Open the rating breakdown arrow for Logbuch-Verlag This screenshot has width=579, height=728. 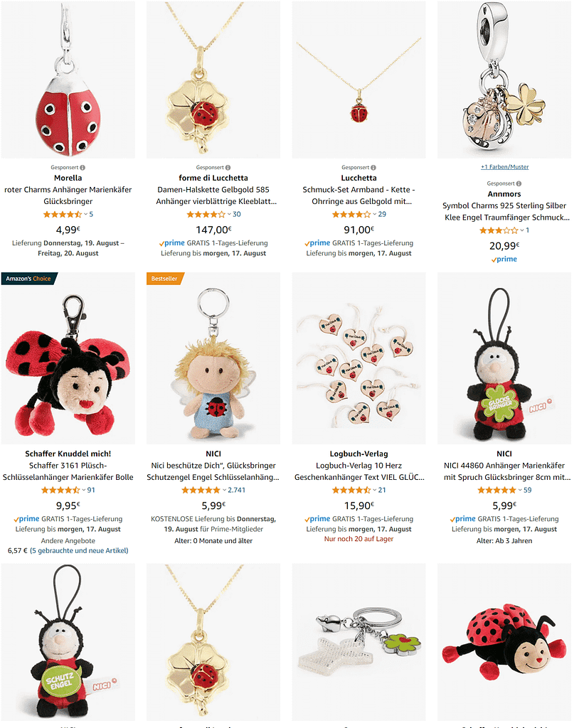tap(375, 490)
